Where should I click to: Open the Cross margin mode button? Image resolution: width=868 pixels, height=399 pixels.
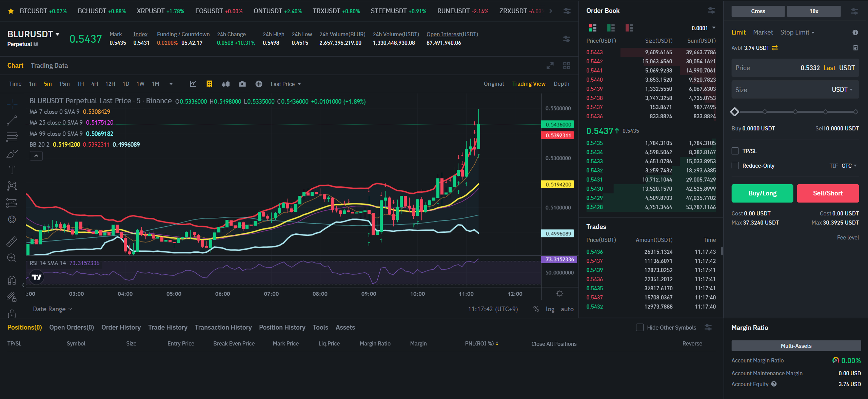[x=758, y=11]
